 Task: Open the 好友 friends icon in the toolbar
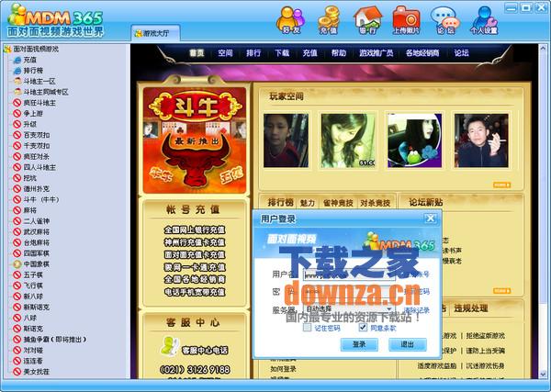coord(291,20)
